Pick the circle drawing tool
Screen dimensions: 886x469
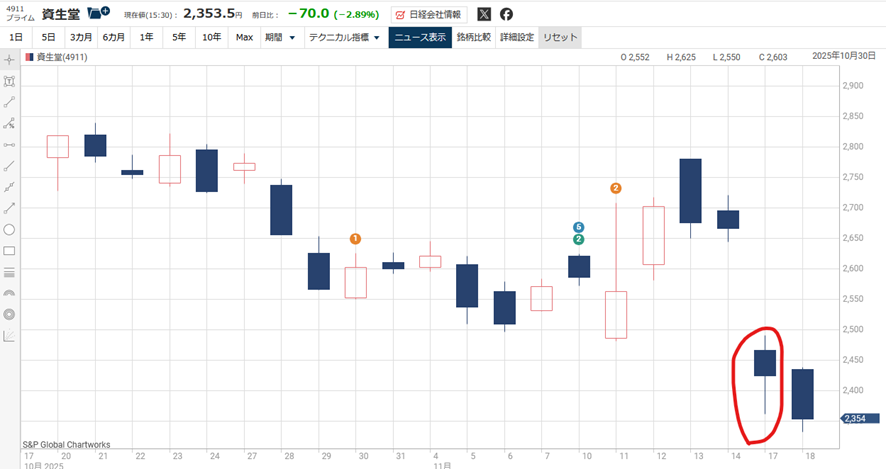pyautogui.click(x=10, y=230)
